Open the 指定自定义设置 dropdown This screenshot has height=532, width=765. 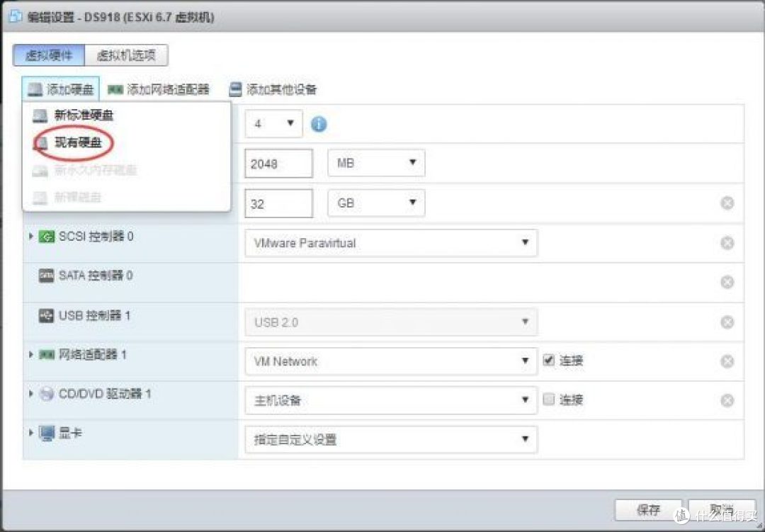pos(391,440)
